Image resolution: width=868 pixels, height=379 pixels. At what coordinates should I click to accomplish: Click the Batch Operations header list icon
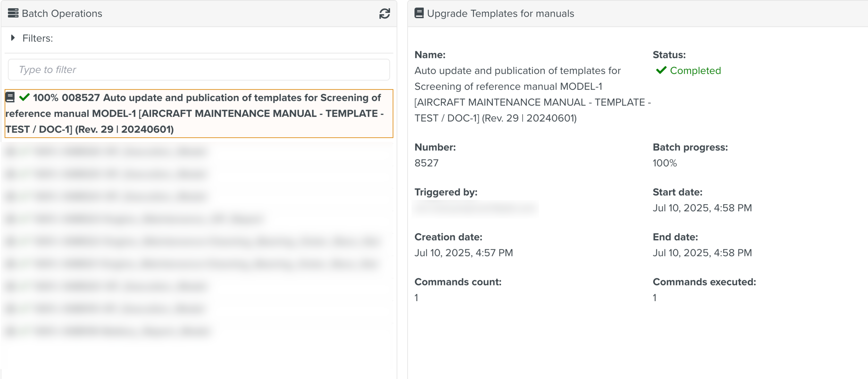click(13, 13)
